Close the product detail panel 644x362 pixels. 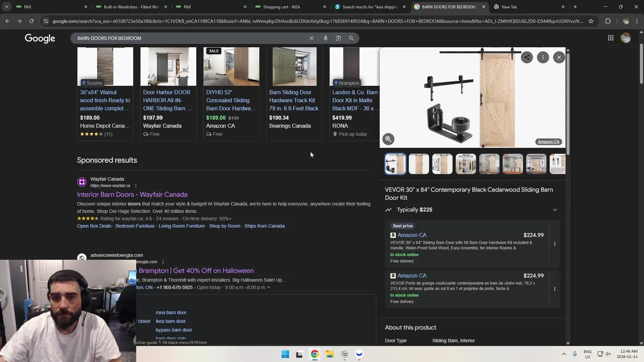(x=559, y=57)
